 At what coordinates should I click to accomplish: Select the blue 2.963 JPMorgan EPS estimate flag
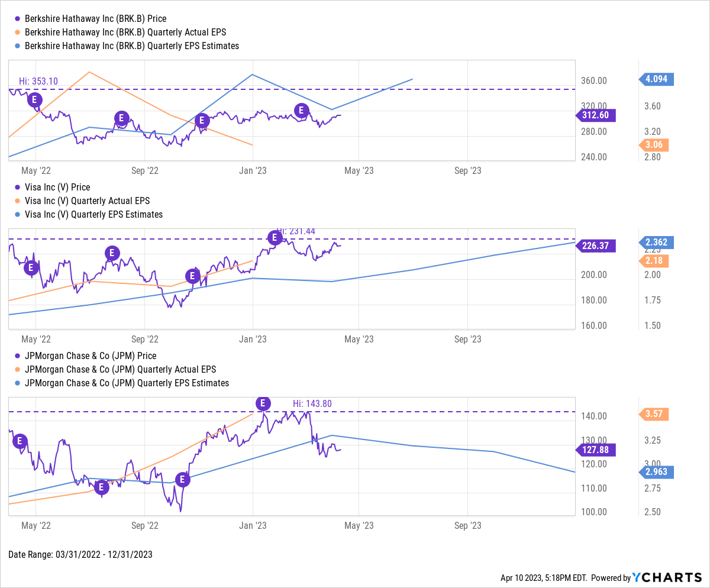point(656,472)
